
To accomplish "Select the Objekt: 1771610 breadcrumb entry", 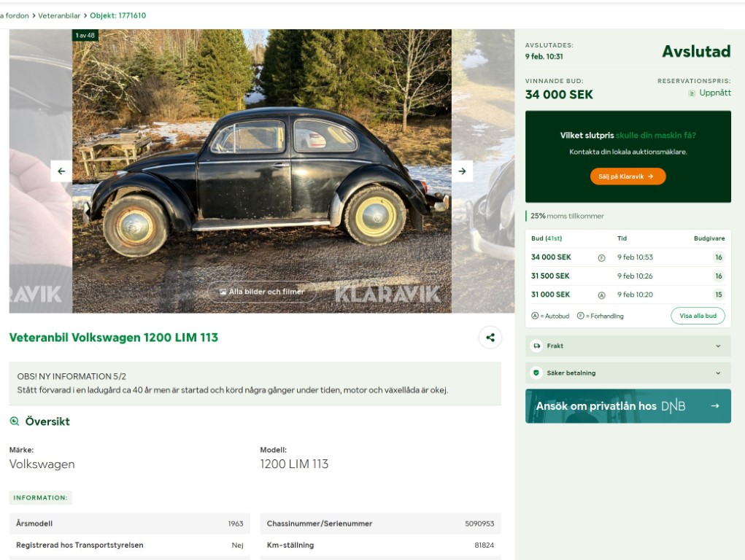I will [117, 15].
